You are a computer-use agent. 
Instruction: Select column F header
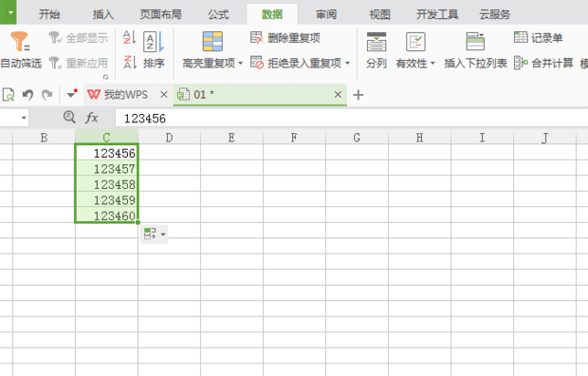(x=294, y=137)
